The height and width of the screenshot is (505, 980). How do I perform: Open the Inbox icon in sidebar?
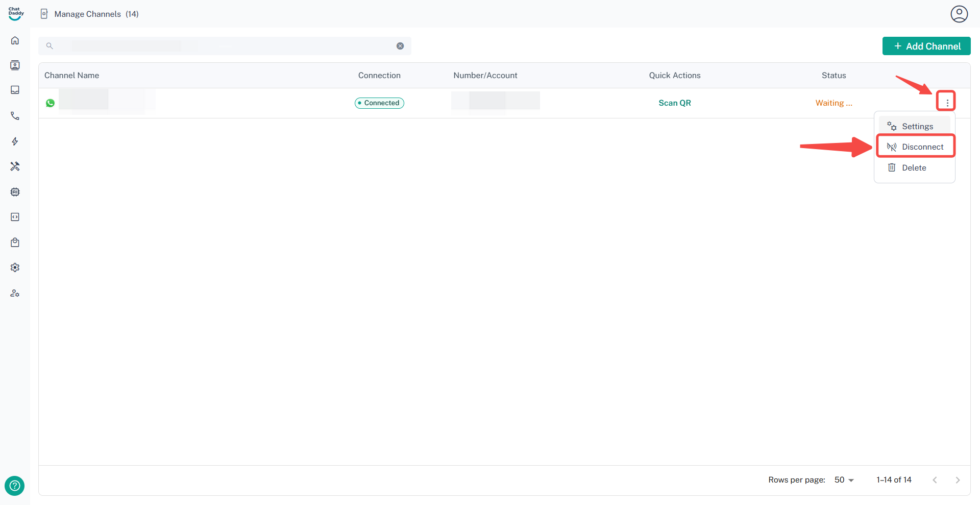point(15,90)
